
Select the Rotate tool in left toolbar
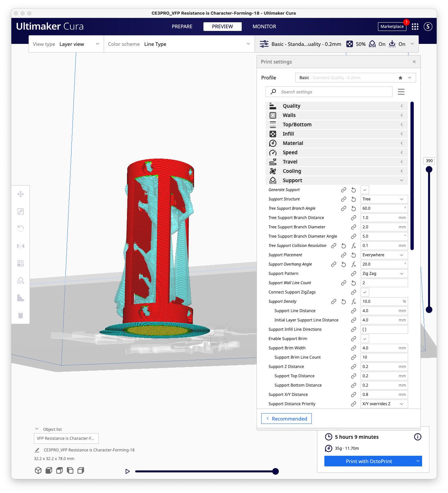(21, 229)
